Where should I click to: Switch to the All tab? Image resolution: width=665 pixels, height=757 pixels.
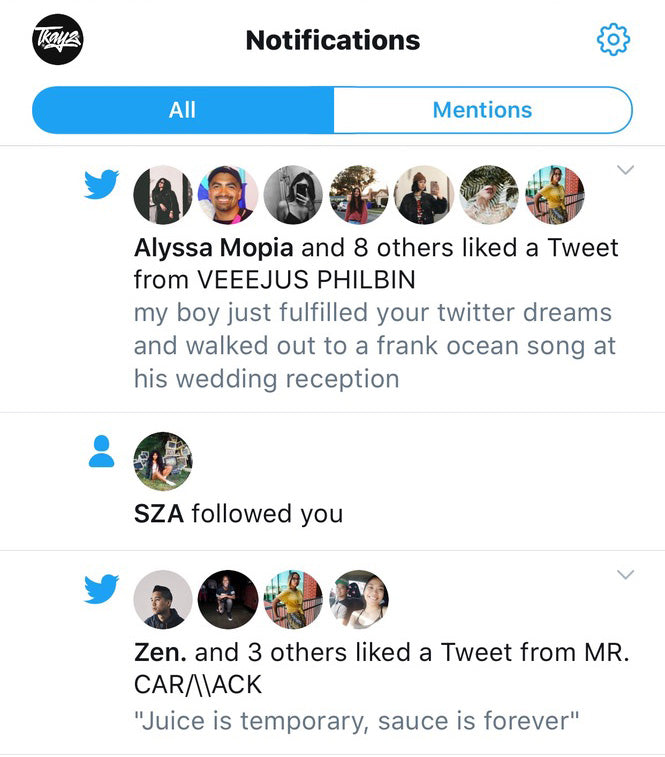coord(182,110)
